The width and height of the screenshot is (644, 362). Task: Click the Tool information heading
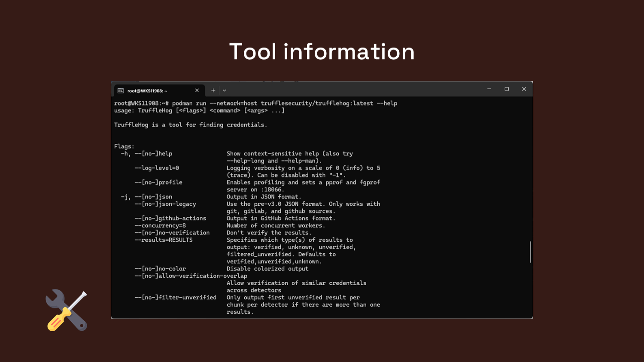click(x=322, y=51)
